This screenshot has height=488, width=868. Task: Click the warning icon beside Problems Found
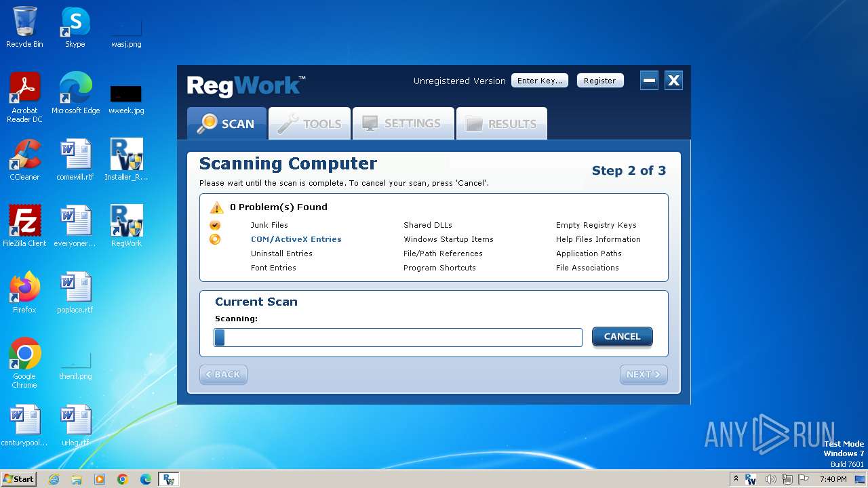pyautogui.click(x=216, y=207)
